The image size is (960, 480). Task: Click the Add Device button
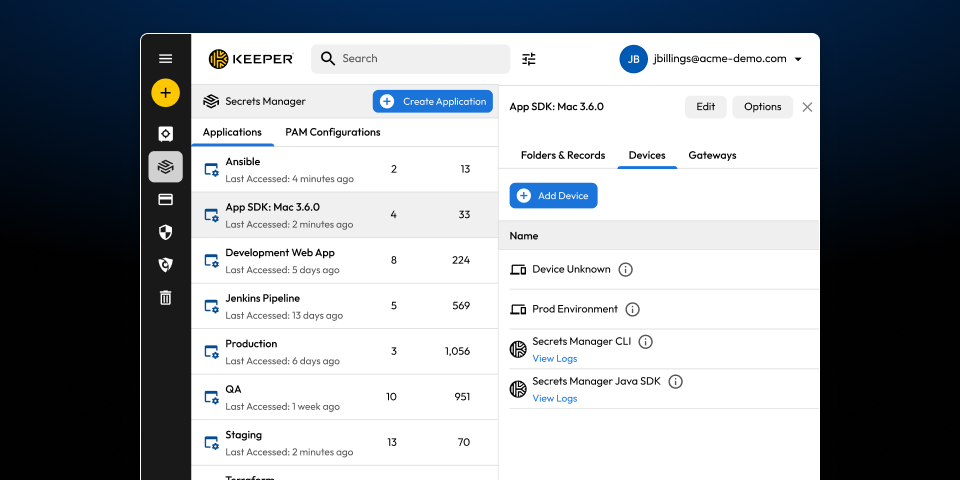(553, 196)
